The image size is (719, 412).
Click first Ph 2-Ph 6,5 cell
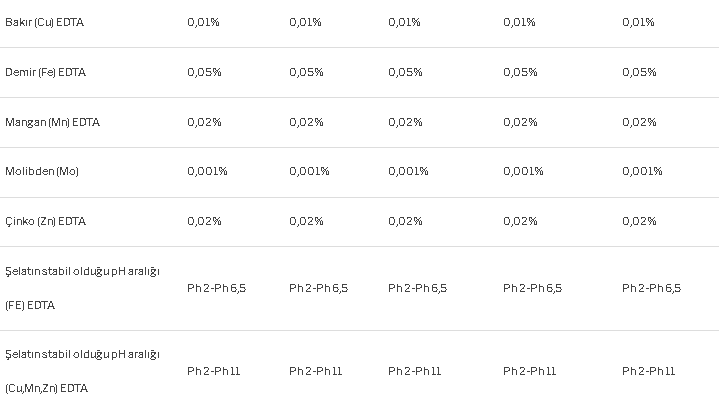(x=216, y=289)
